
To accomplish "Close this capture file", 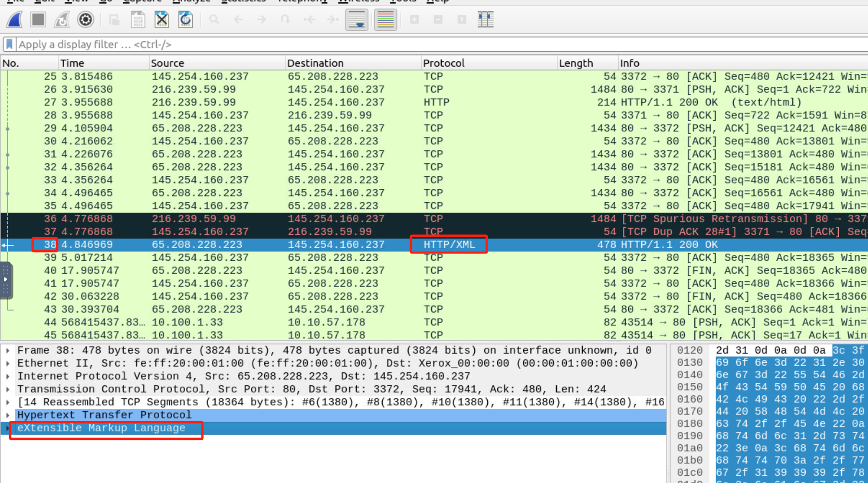I will tap(162, 20).
